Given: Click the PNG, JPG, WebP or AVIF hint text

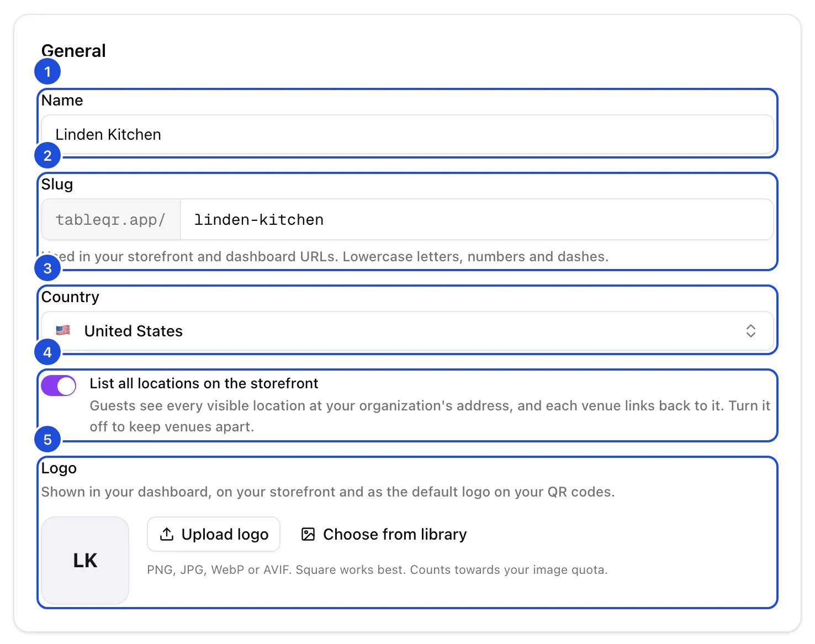Looking at the screenshot, I should 377,569.
